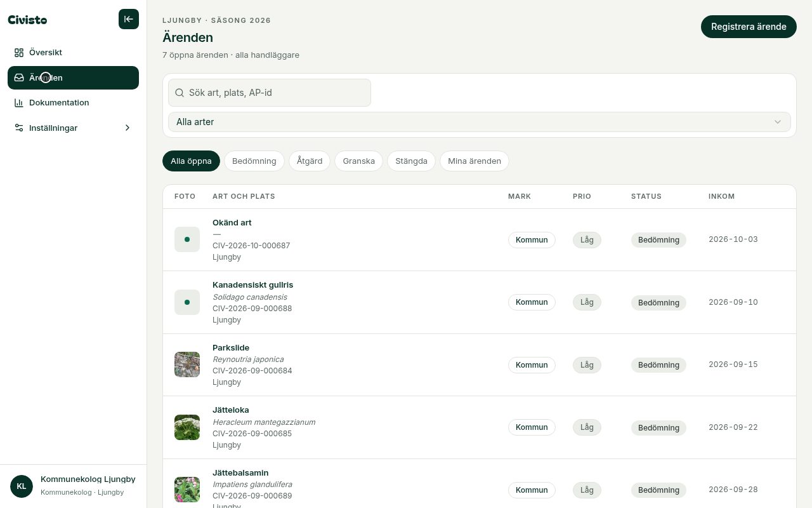Click the STATUS column header
812x508 pixels.
coord(646,196)
